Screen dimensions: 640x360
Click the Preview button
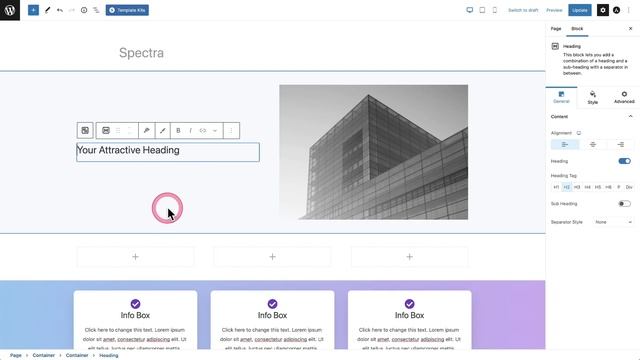(554, 10)
